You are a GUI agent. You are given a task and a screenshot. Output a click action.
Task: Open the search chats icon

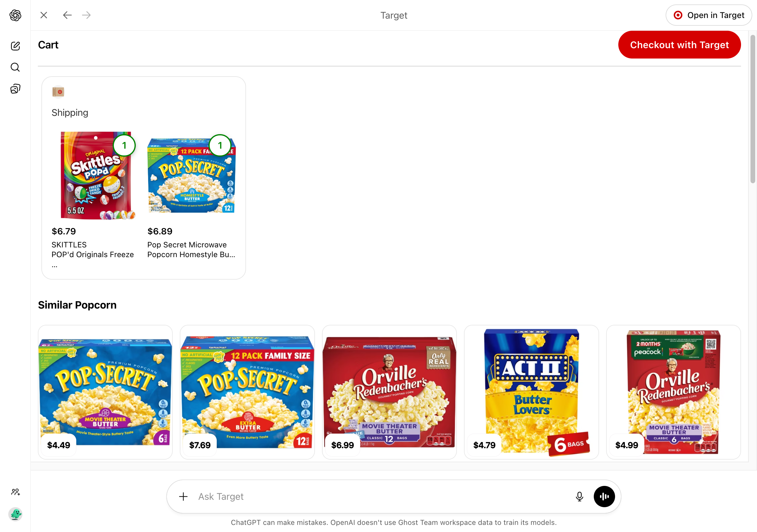click(15, 67)
